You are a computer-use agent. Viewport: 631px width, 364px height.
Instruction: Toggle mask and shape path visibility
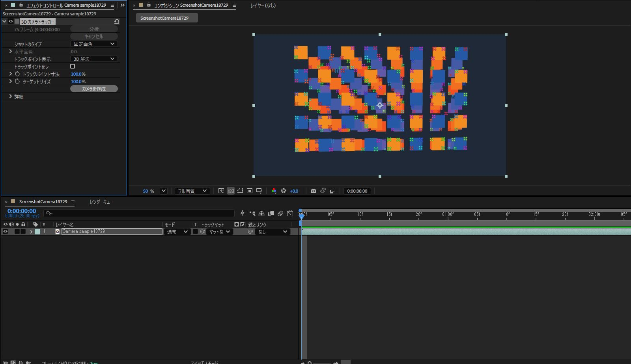point(240,191)
